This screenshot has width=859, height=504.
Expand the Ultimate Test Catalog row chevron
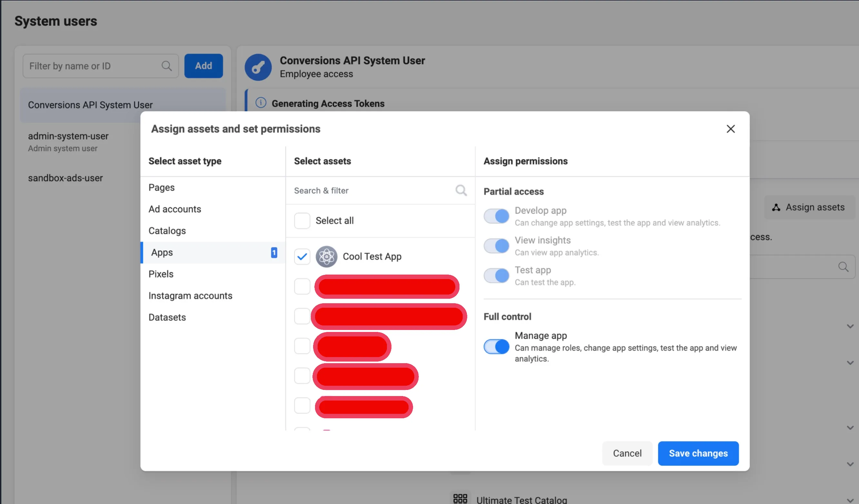click(850, 500)
